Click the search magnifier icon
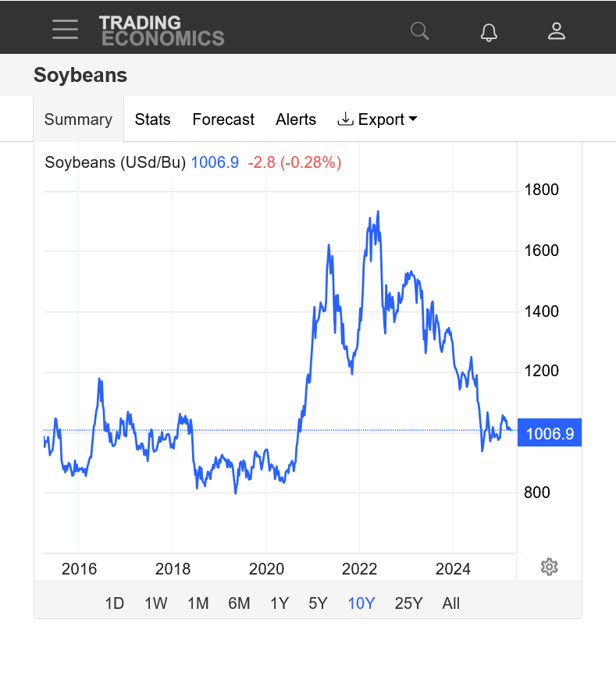The width and height of the screenshot is (616, 683). coord(420,30)
